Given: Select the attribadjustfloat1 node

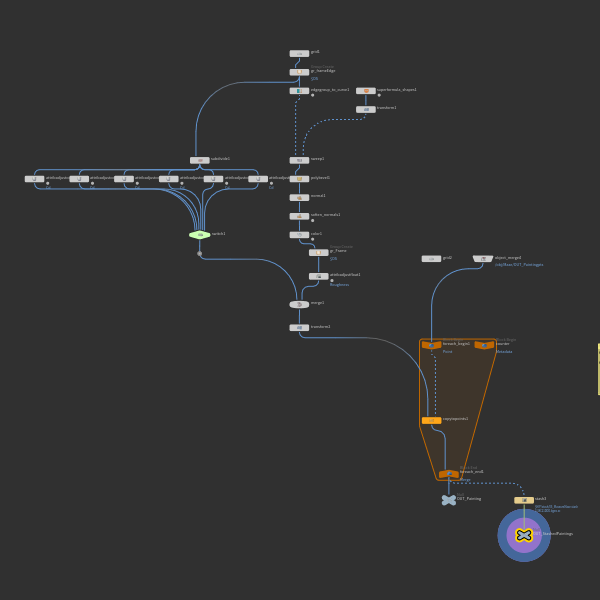Looking at the screenshot, I should point(318,276).
